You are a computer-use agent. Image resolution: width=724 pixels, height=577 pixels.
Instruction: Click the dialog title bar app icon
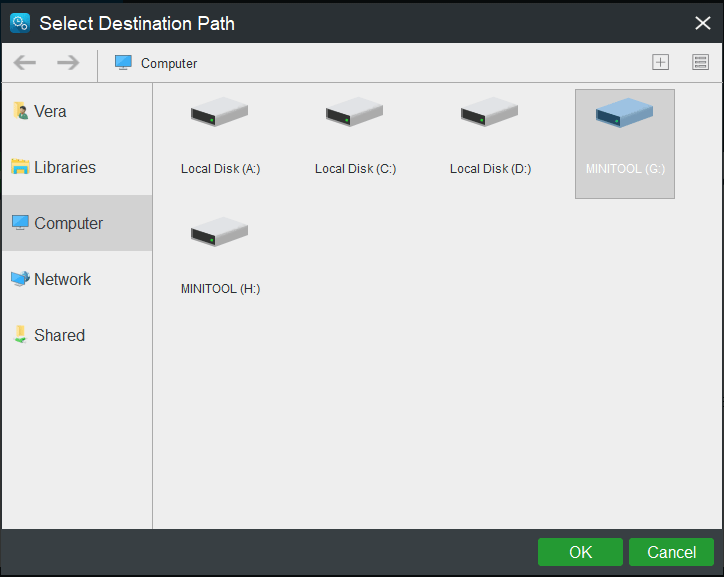tap(20, 23)
